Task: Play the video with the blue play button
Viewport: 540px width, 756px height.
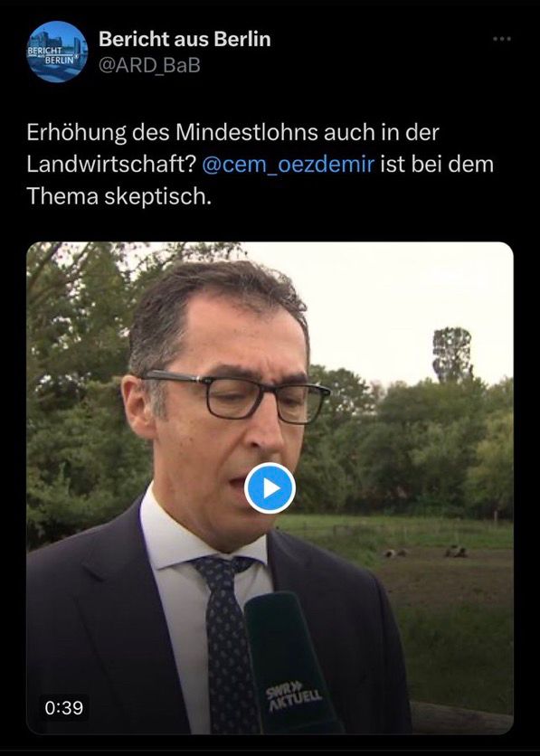Action: [270, 488]
